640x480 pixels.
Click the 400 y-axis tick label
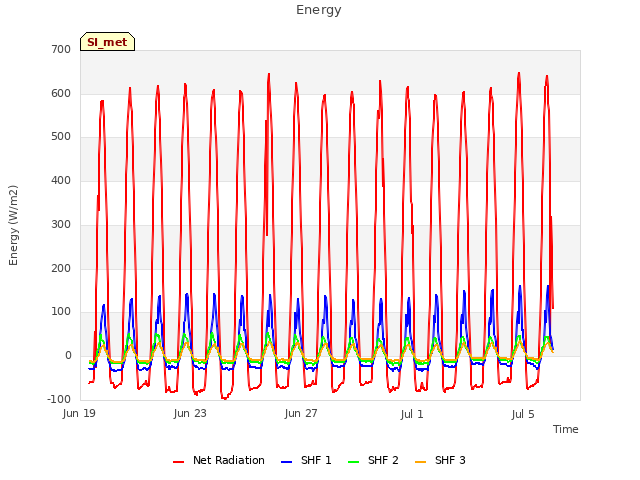click(61, 180)
